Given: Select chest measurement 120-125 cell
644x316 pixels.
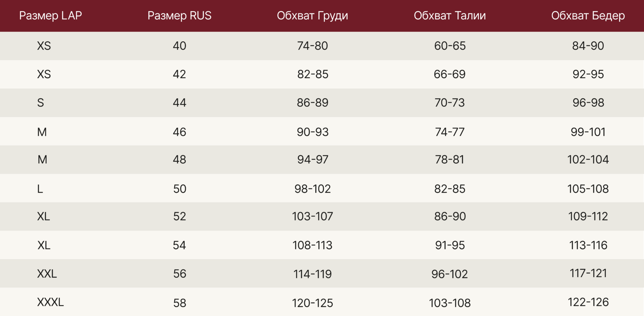Looking at the screenshot, I should click(312, 303).
